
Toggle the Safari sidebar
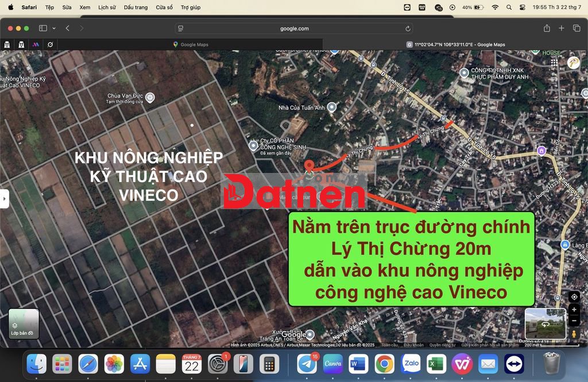click(x=42, y=28)
